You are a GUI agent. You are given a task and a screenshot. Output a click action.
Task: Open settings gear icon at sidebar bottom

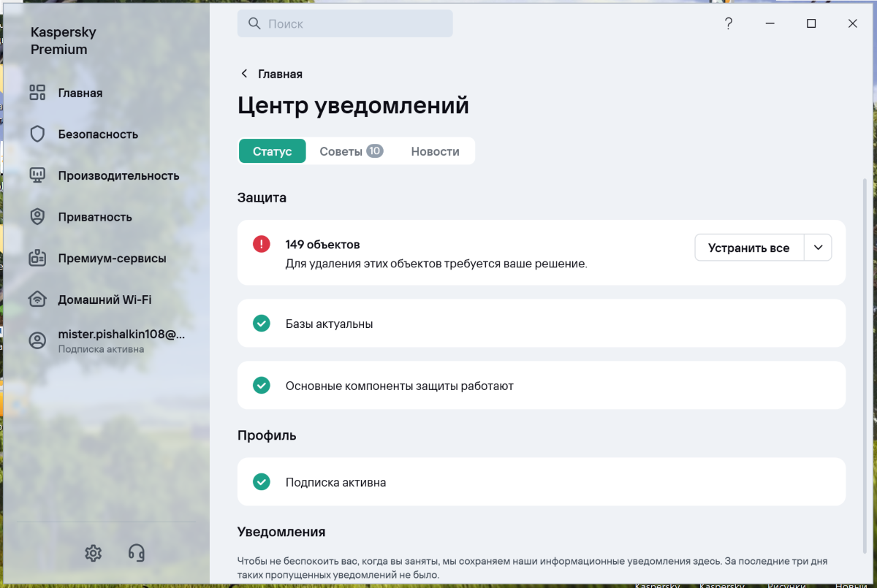[93, 553]
